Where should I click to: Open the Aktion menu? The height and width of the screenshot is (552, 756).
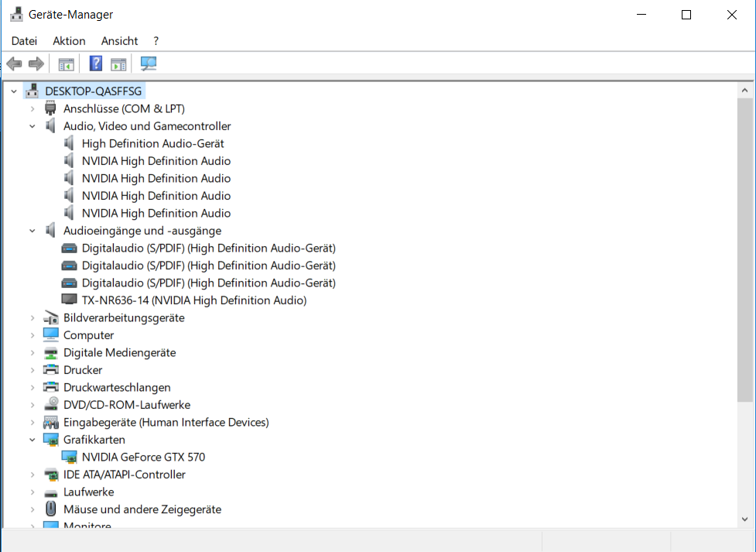[69, 41]
